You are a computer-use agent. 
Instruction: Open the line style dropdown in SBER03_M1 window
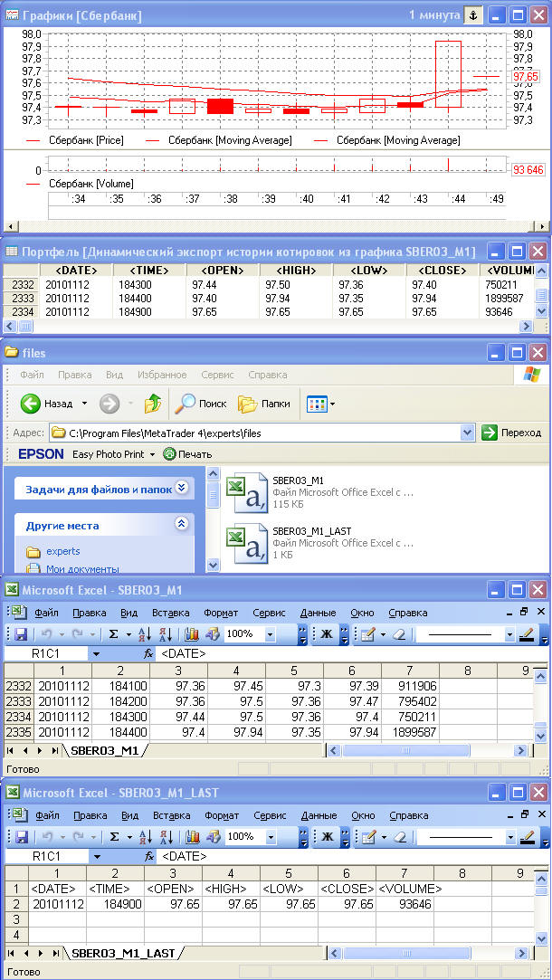click(509, 635)
